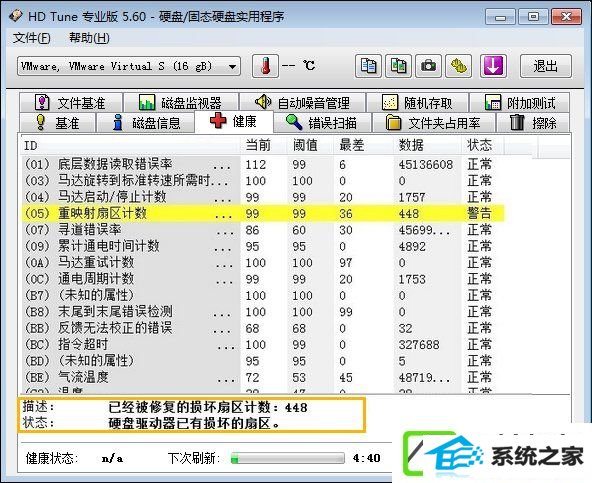
Task: Click the purple down-arrow icon
Action: pos(493,66)
